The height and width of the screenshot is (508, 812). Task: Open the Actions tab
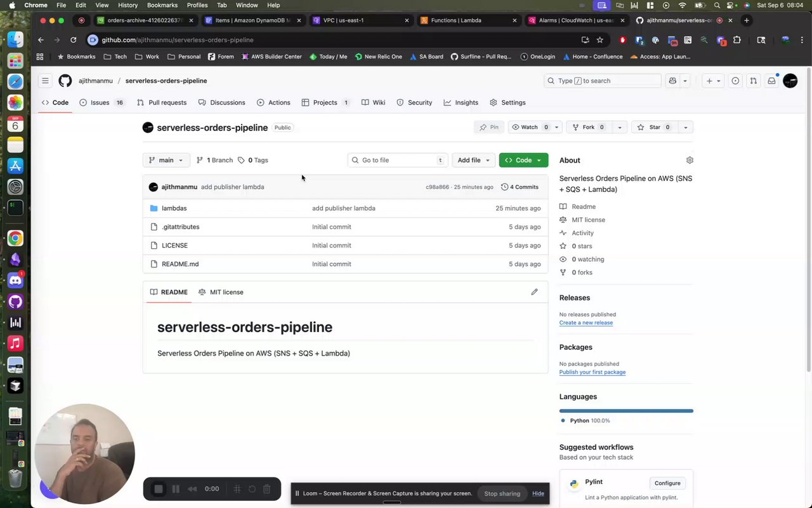[273, 102]
